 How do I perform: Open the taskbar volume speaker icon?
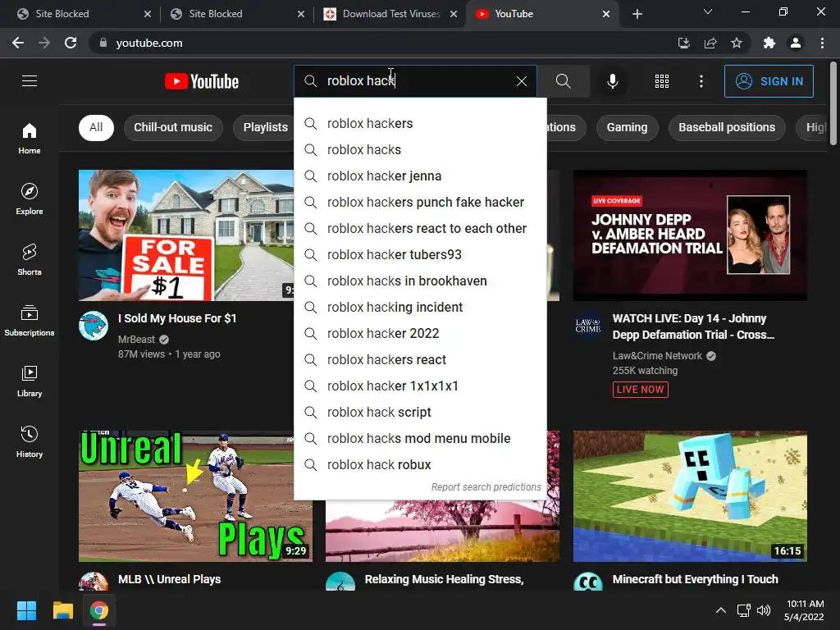[764, 610]
